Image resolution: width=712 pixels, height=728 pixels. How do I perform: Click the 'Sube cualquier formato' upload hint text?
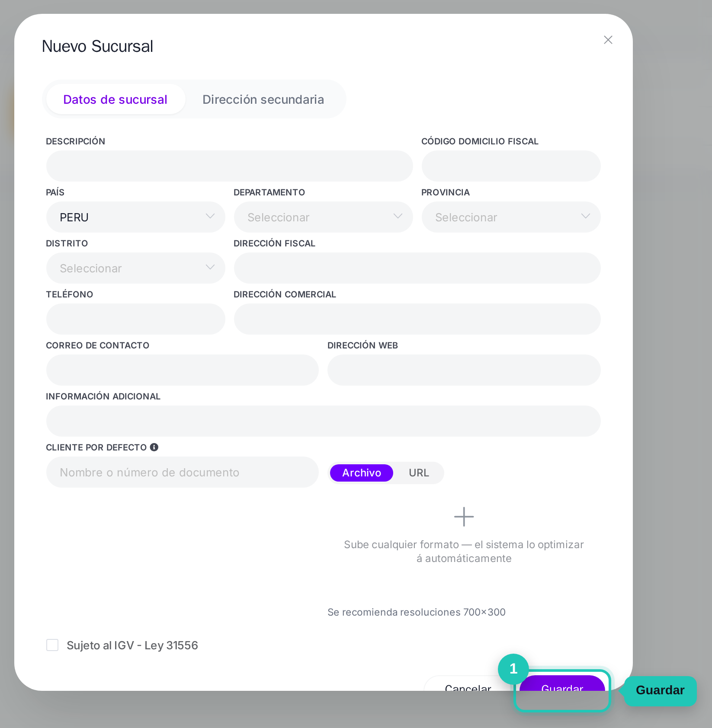464,551
